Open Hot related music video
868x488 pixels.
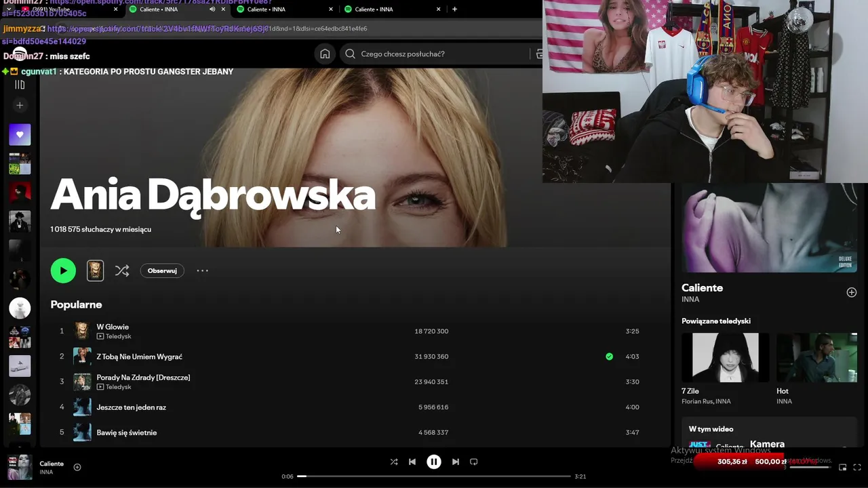click(816, 357)
